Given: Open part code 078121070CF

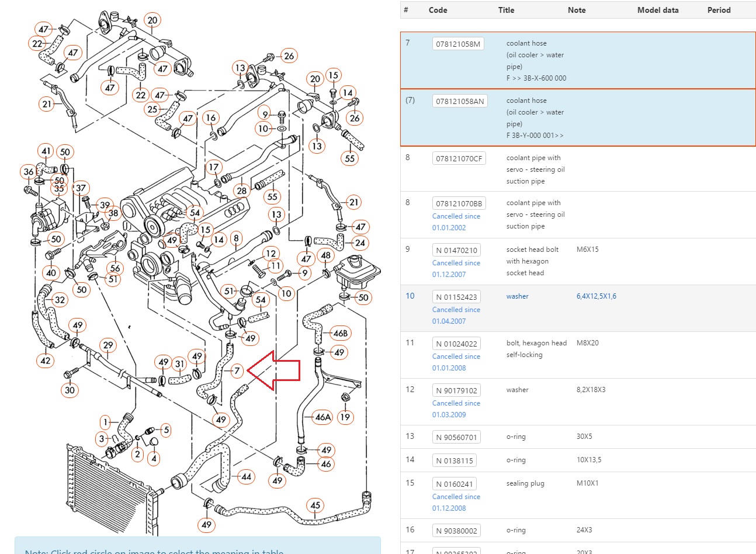Looking at the screenshot, I should tap(459, 158).
